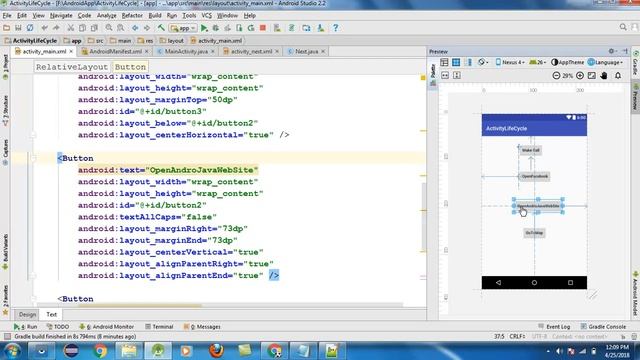Open the Language dropdown in preview
The width and height of the screenshot is (640, 360).
pos(605,62)
